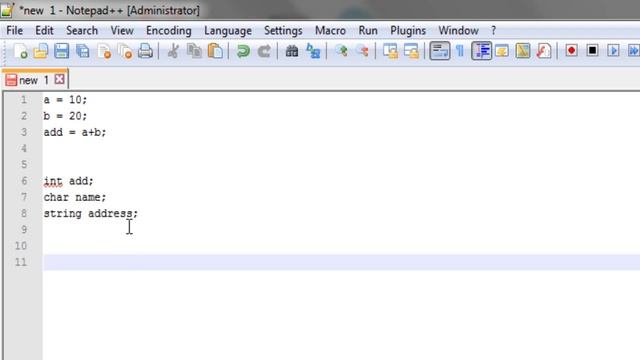Click the Synchronize Horizontal Scrolling icon
The image size is (640, 360).
pyautogui.click(x=411, y=51)
